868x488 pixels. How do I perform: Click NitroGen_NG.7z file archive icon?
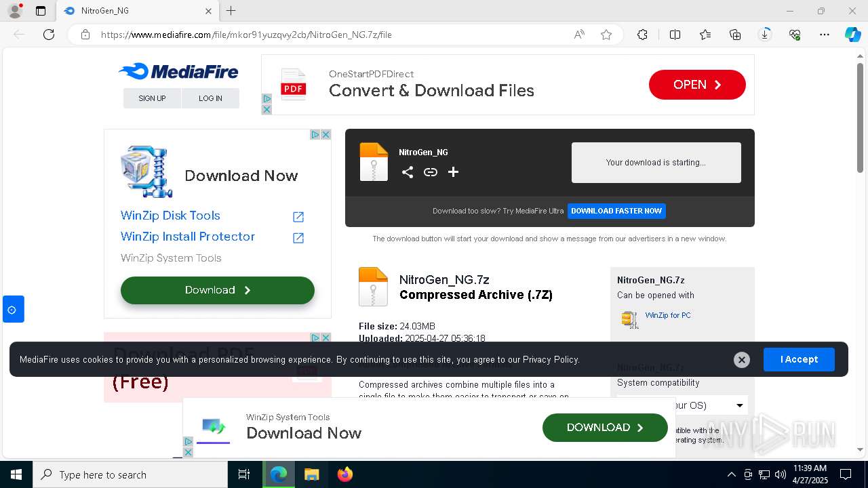(x=373, y=287)
